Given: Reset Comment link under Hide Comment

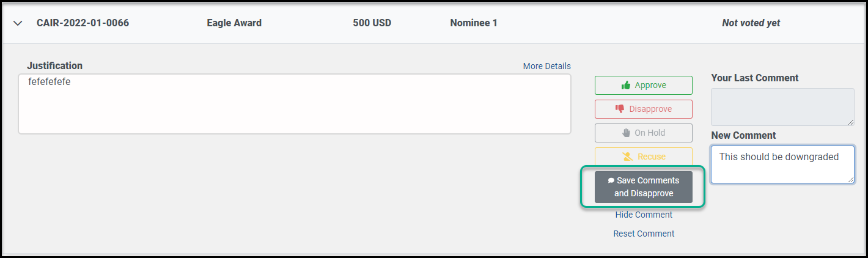Looking at the screenshot, I should tap(644, 234).
